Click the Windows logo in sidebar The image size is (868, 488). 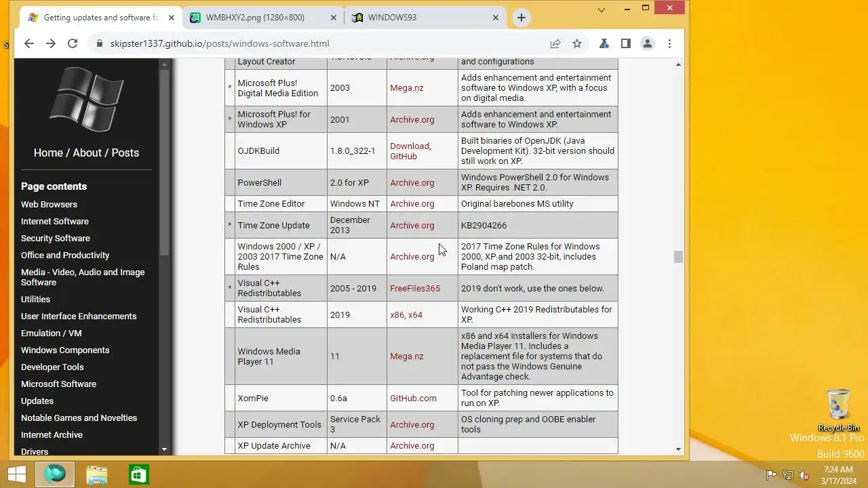tap(87, 98)
